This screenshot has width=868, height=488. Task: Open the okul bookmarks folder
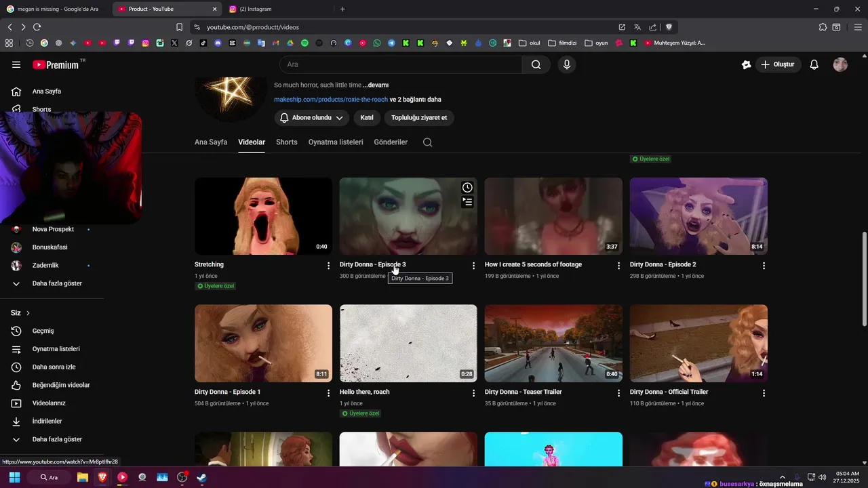[530, 43]
